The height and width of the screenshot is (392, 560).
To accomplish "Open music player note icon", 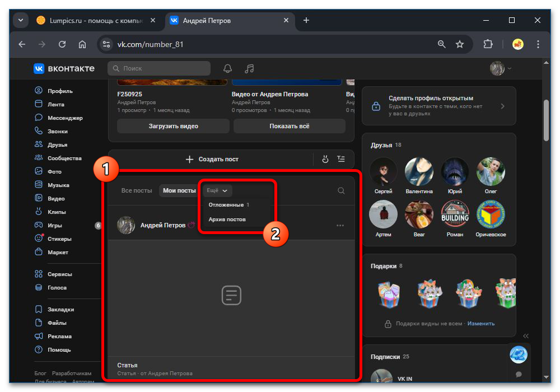I will click(249, 68).
